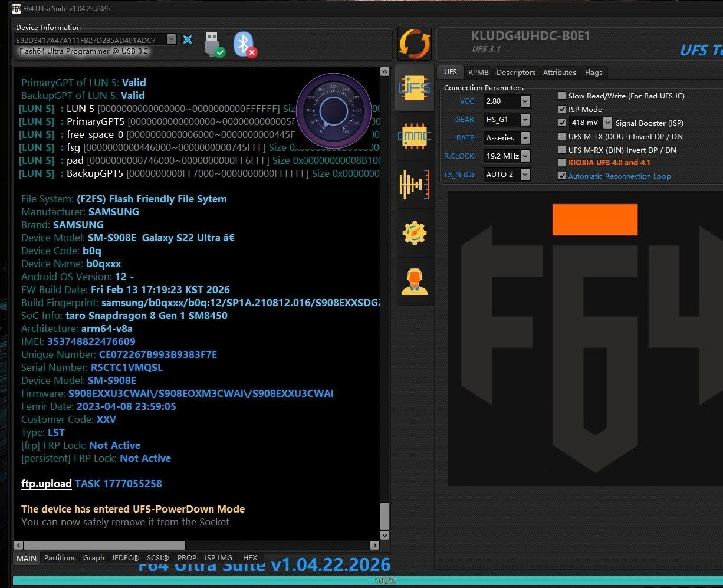Select the MAIN bottom tab
This screenshot has height=588, width=723.
pos(27,558)
